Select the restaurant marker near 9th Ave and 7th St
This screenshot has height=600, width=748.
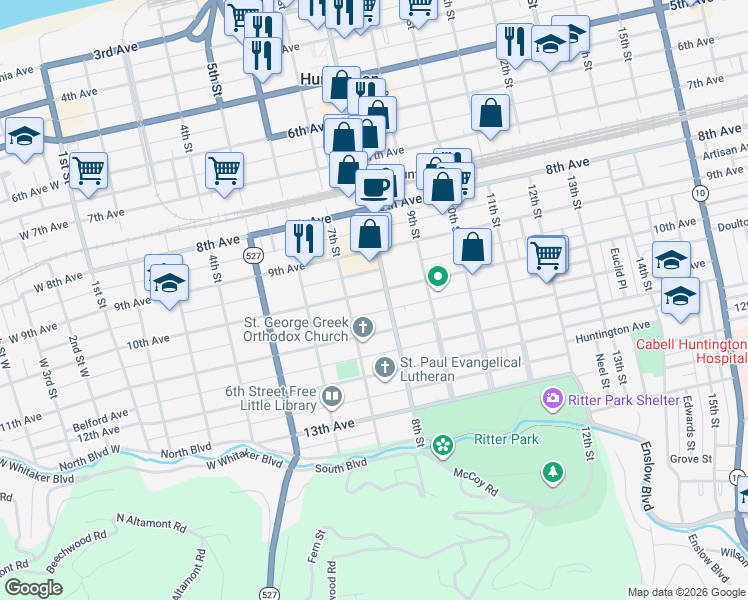[x=304, y=240]
